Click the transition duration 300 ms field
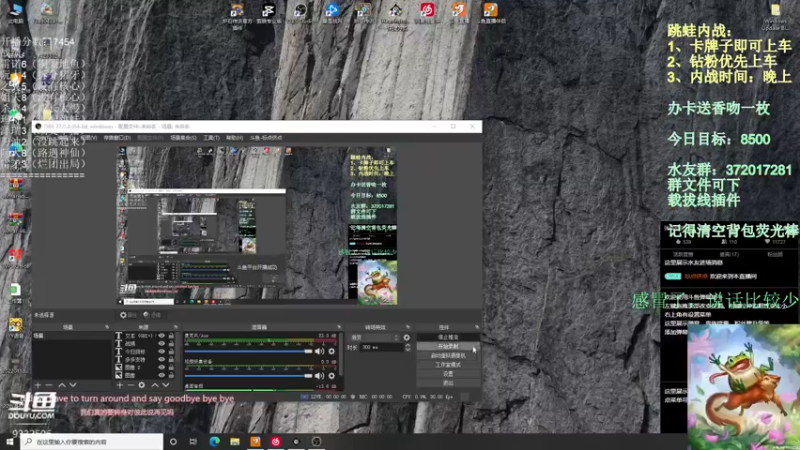 (x=382, y=347)
